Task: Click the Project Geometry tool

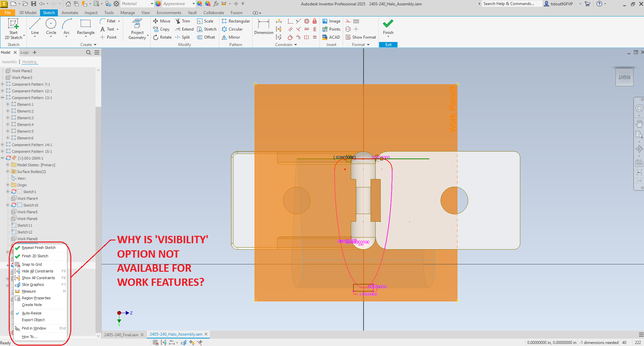Action: [137, 29]
